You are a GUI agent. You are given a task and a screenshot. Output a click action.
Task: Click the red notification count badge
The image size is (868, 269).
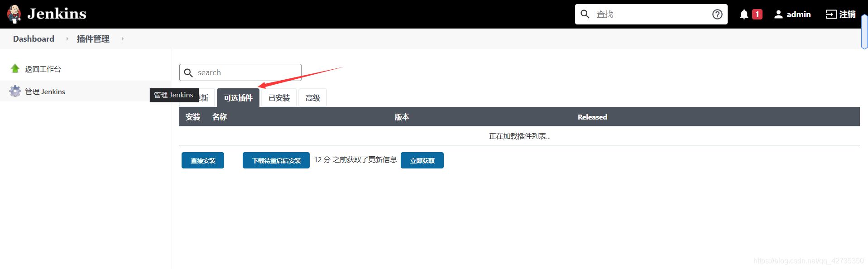click(757, 14)
